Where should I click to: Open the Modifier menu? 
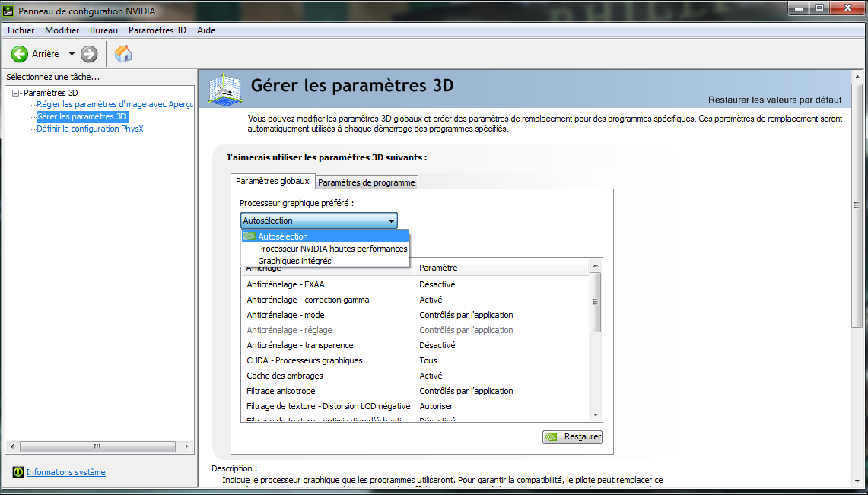click(x=62, y=30)
